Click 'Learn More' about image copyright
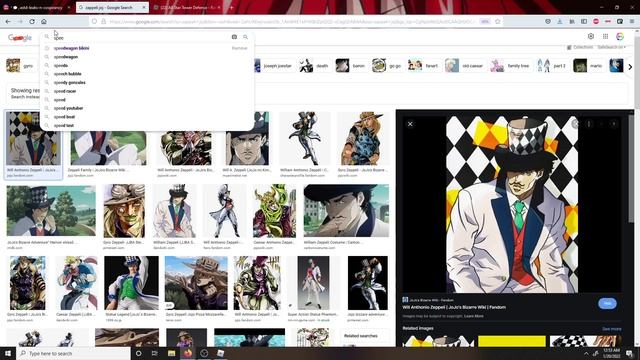Image resolution: width=640 pixels, height=360 pixels. [x=473, y=316]
